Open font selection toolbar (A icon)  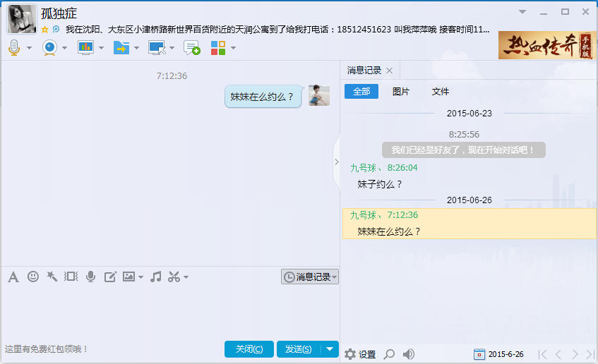[13, 277]
